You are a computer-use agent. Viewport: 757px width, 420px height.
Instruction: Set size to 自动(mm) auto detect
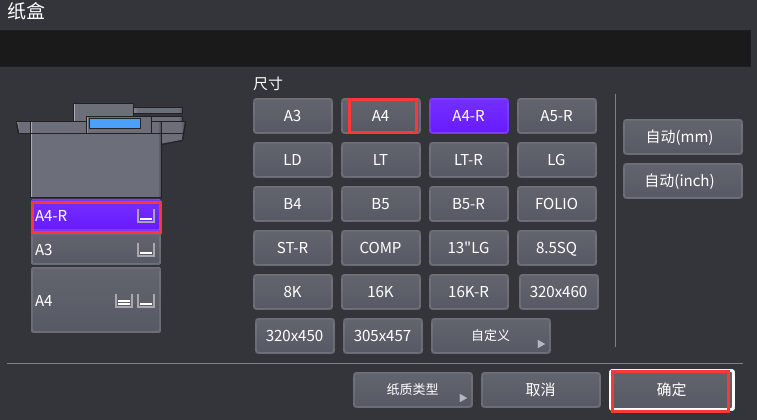pos(682,137)
